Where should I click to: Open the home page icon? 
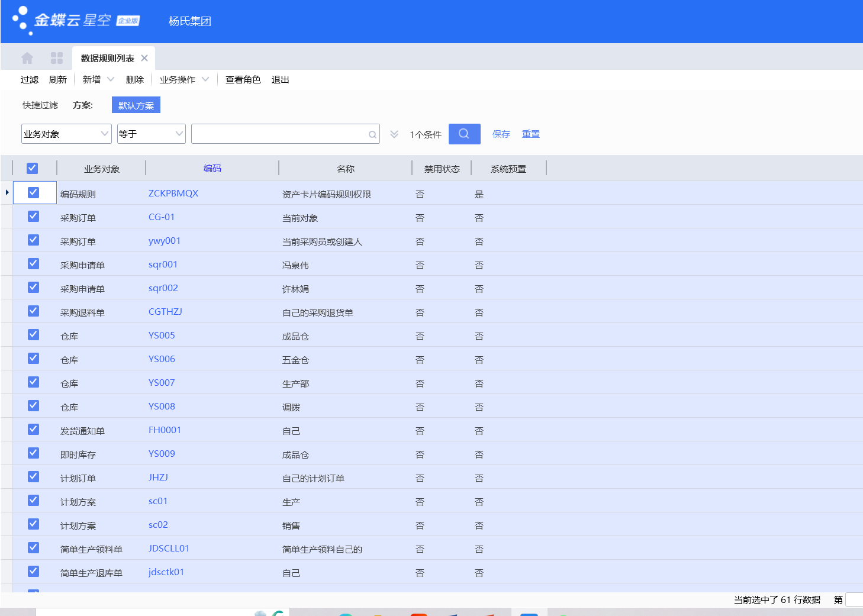(27, 58)
